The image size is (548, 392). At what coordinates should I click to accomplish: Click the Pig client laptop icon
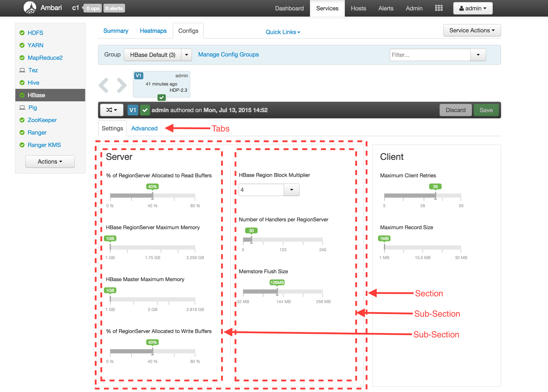tap(22, 108)
